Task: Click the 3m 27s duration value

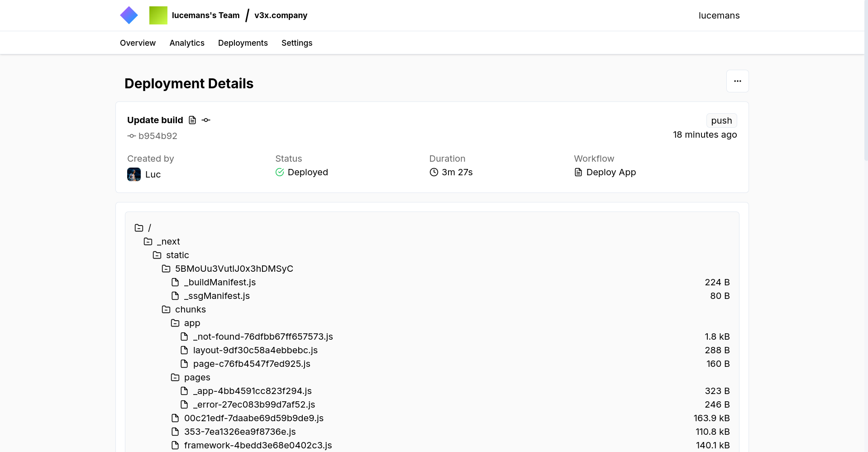Action: pyautogui.click(x=457, y=172)
